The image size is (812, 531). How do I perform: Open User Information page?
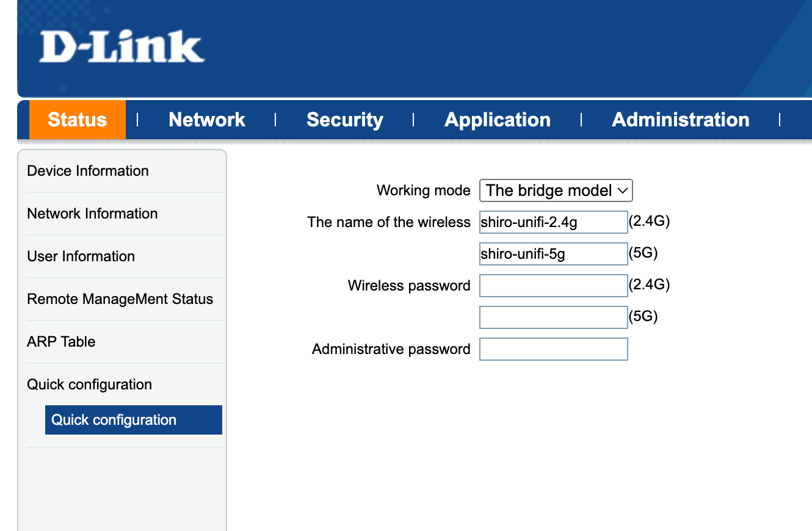[81, 256]
